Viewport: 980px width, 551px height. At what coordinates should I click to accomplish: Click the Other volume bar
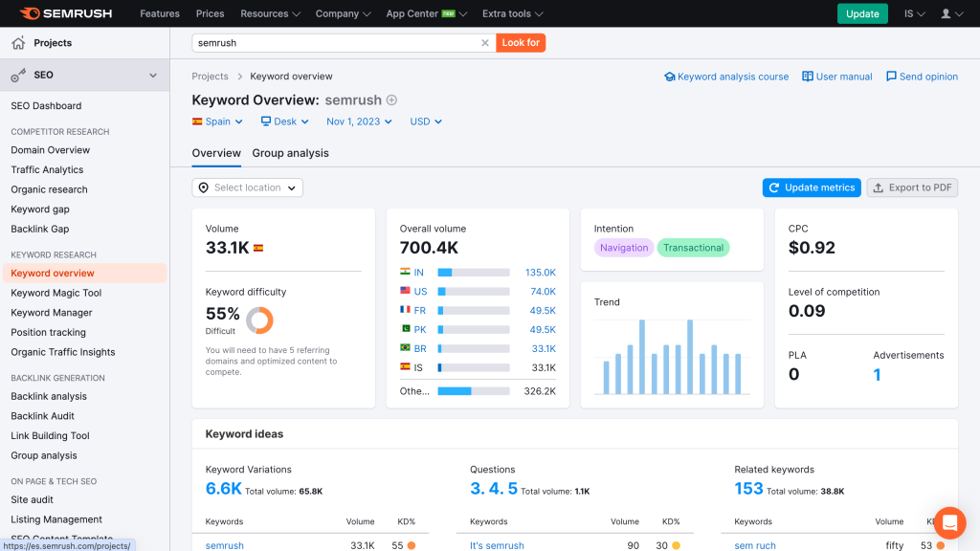(x=474, y=391)
